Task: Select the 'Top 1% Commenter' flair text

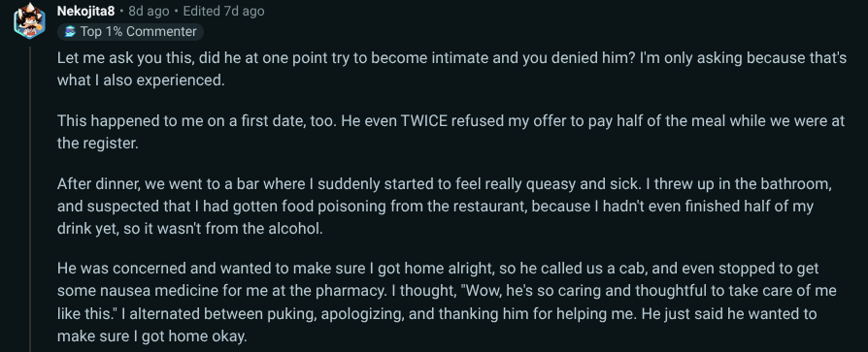Action: pos(139,32)
